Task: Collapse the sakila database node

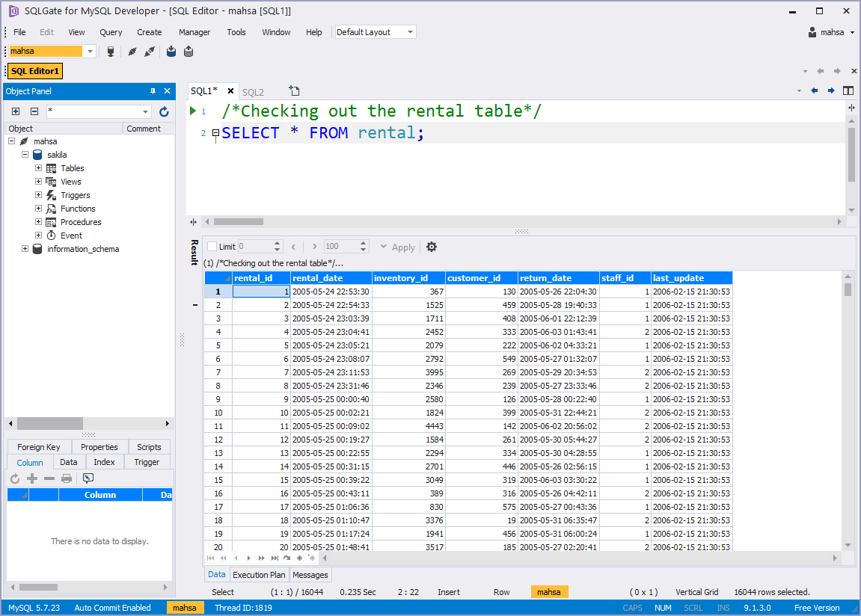Action: [x=25, y=154]
